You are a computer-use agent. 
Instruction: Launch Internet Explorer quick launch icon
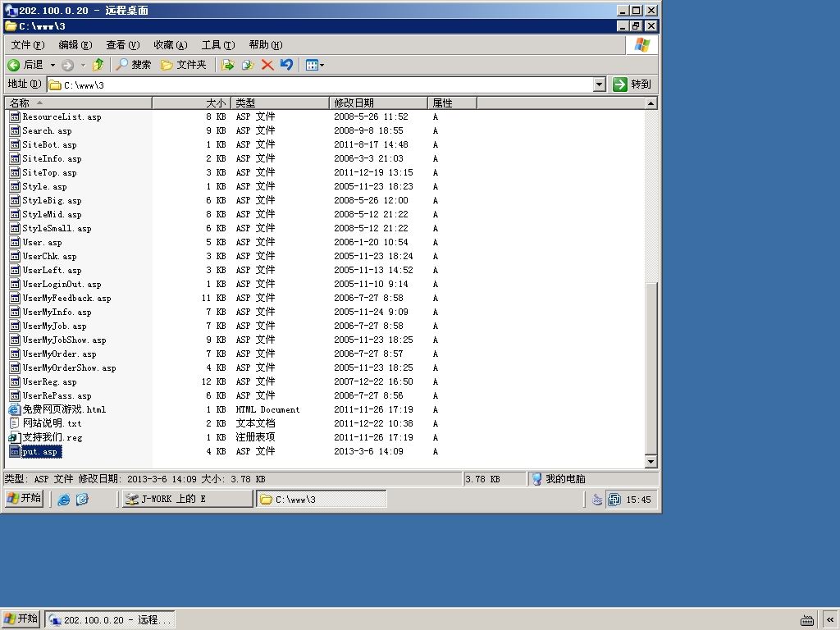(64, 500)
